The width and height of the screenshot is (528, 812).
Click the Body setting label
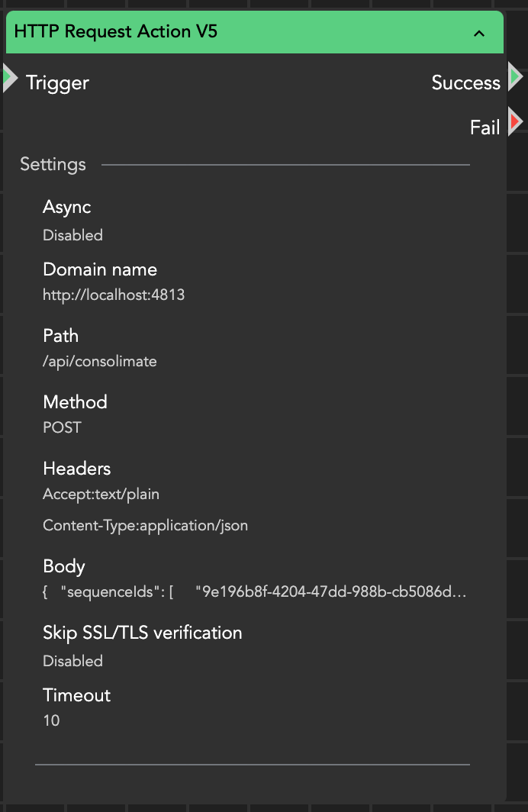[x=64, y=566]
